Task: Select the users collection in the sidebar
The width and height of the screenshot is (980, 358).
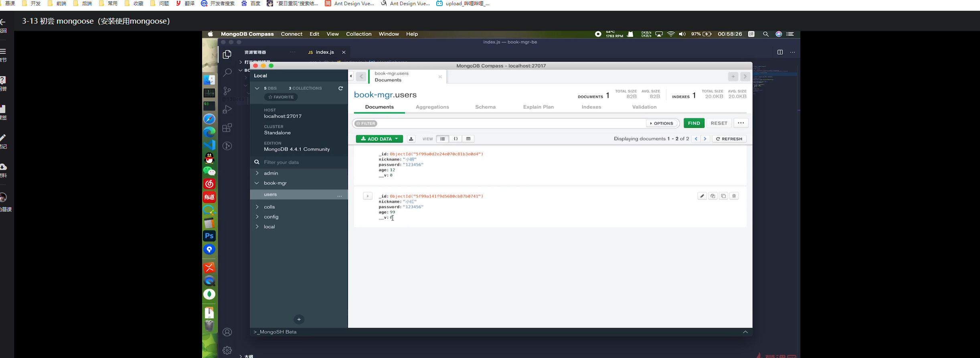Action: click(x=299, y=194)
